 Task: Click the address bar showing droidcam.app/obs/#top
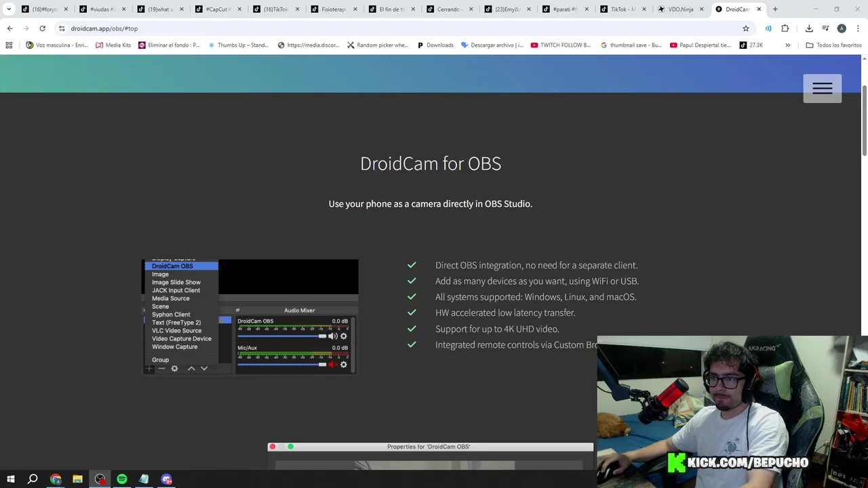[x=400, y=28]
